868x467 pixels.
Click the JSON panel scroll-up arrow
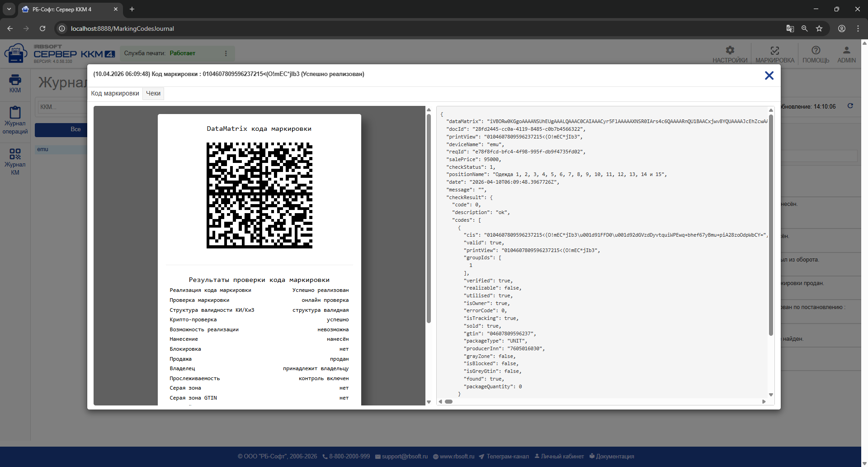click(771, 110)
